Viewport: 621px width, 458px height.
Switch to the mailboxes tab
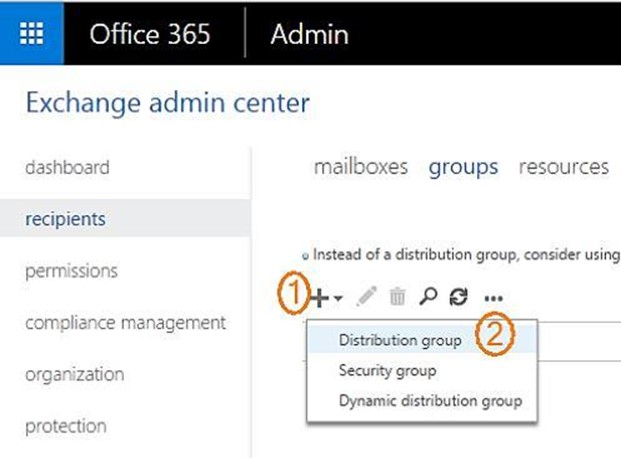(361, 167)
